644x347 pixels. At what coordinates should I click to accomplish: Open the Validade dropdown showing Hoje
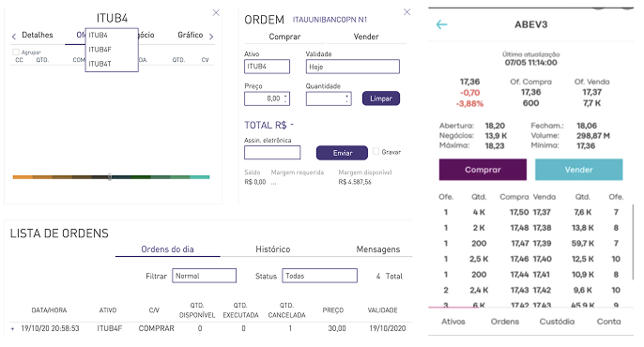pyautogui.click(x=352, y=67)
